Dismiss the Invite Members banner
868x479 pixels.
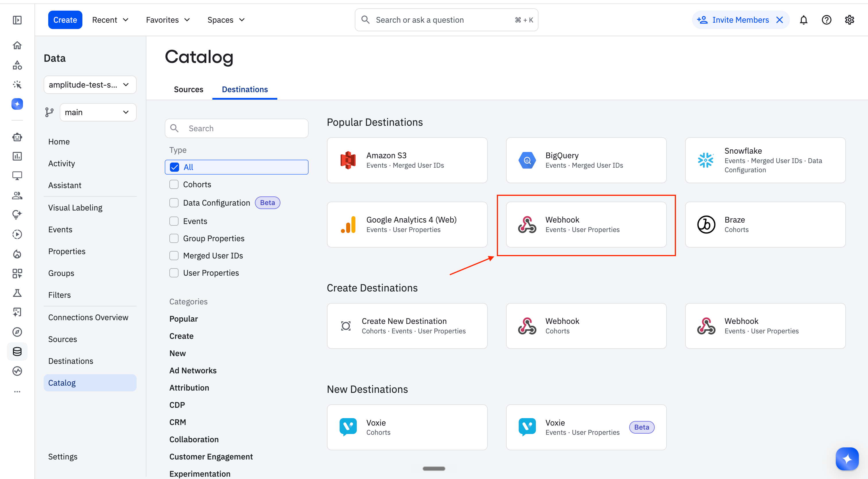pos(779,20)
